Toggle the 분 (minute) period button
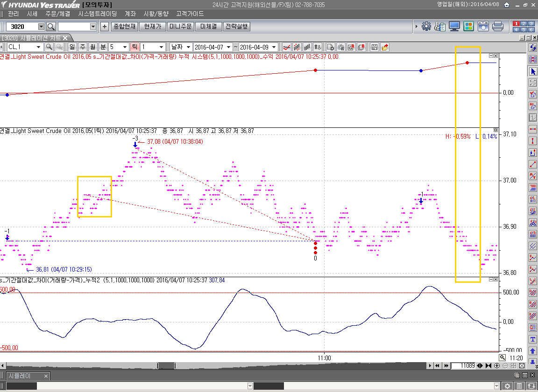Viewport: 538px width, 392px height. click(x=103, y=47)
